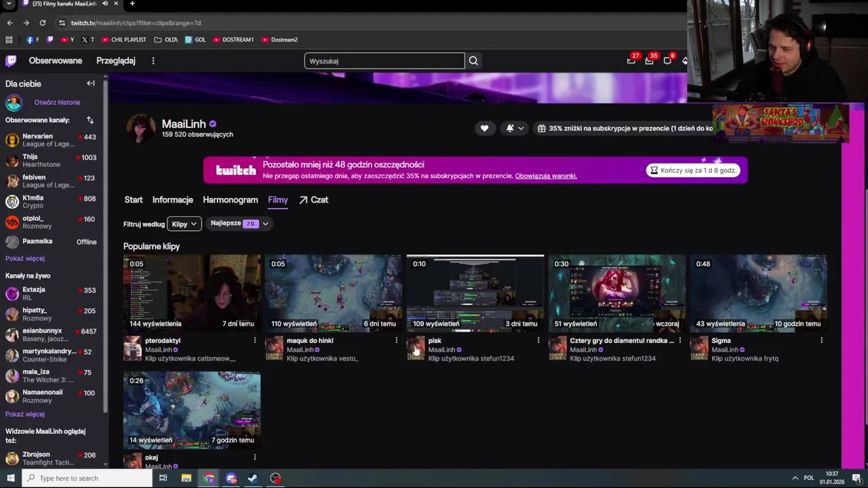Reload the page in browser
The image size is (868, 488).
click(42, 23)
